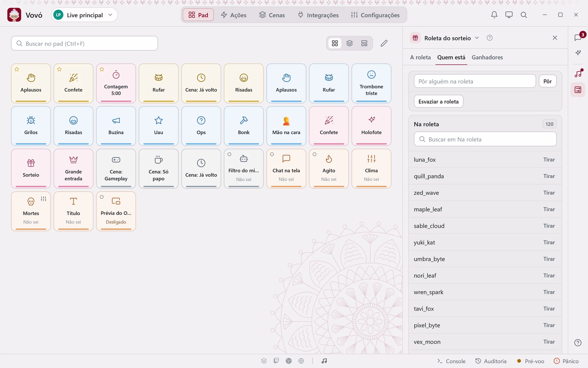Toggle the Filtro do mi... pad
This screenshot has height=368, width=588.
coord(244,168)
